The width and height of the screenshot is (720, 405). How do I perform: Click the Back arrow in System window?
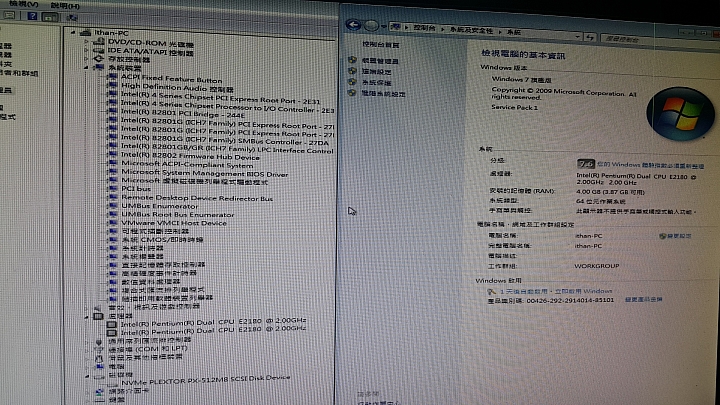pos(353,24)
